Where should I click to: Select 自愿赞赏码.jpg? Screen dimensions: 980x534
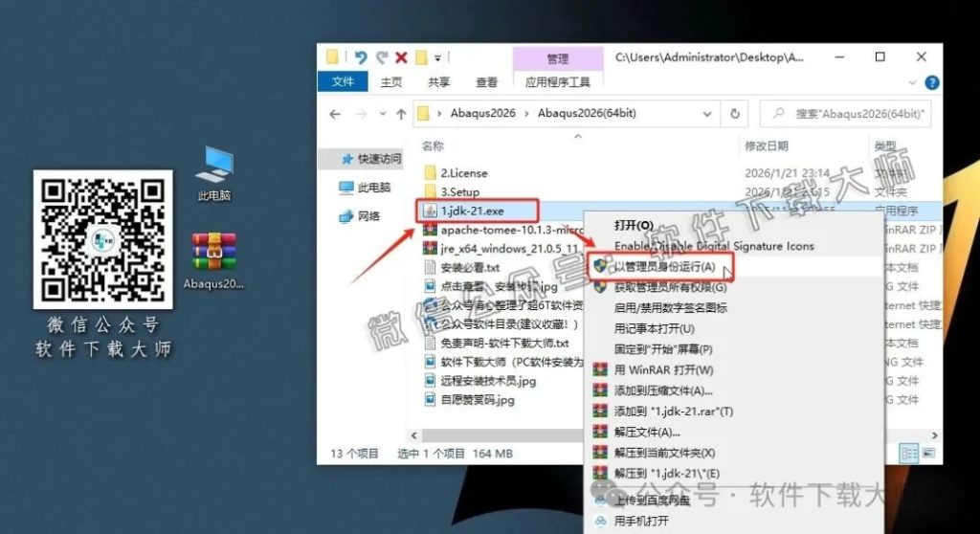tap(469, 400)
